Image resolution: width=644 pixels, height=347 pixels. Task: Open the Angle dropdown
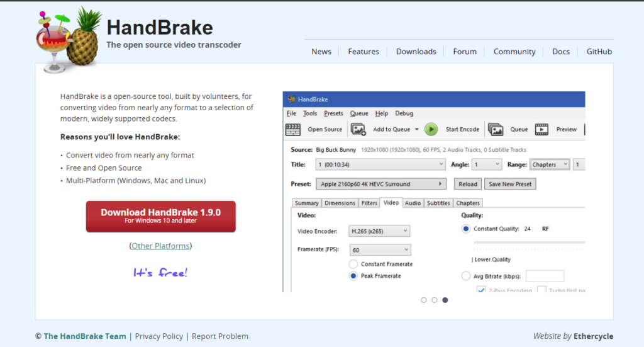pos(487,164)
